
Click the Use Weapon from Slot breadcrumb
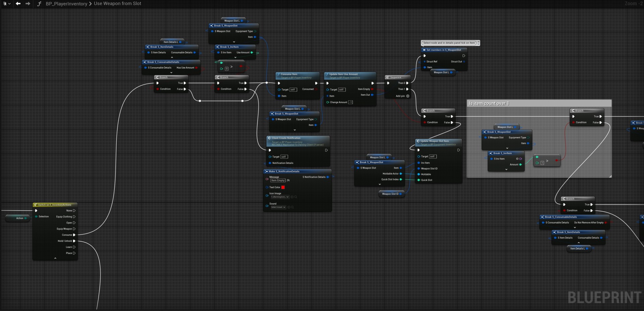point(117,4)
